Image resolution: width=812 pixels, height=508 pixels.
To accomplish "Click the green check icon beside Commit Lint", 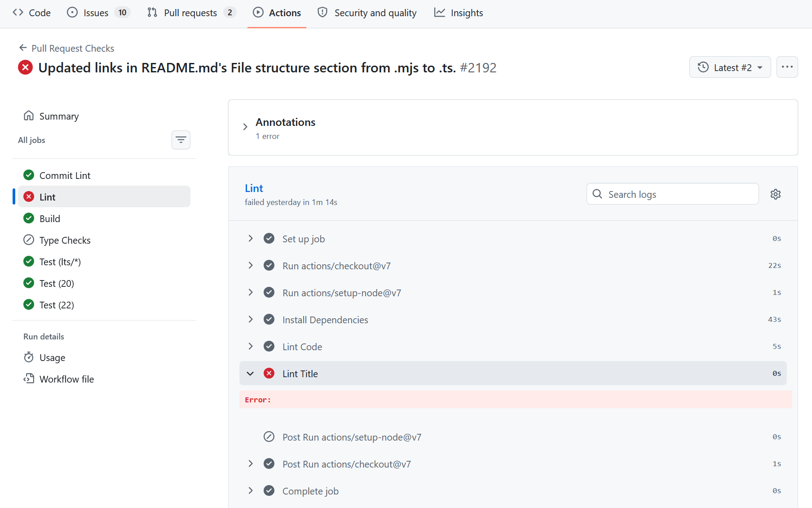I will [x=29, y=175].
